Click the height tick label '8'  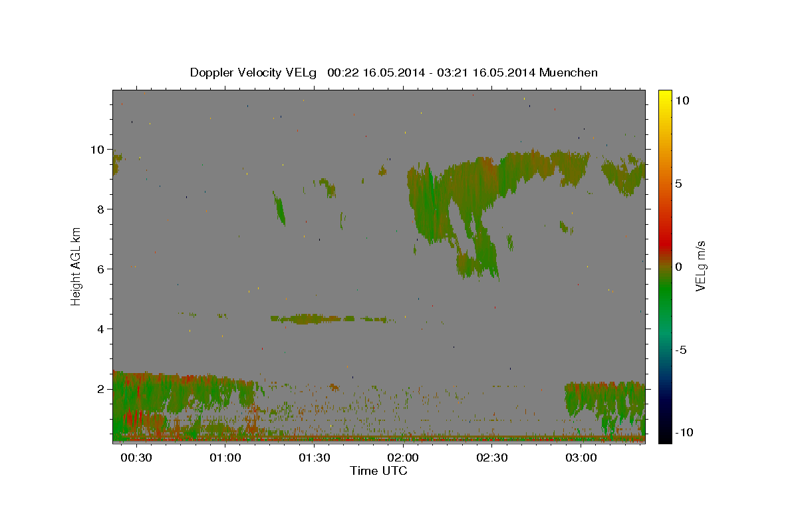coord(101,209)
